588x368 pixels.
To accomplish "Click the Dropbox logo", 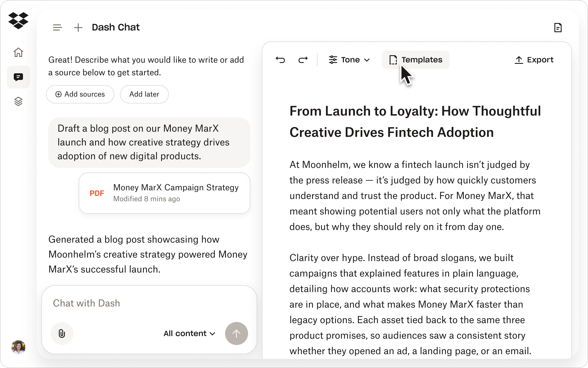I will 19,21.
